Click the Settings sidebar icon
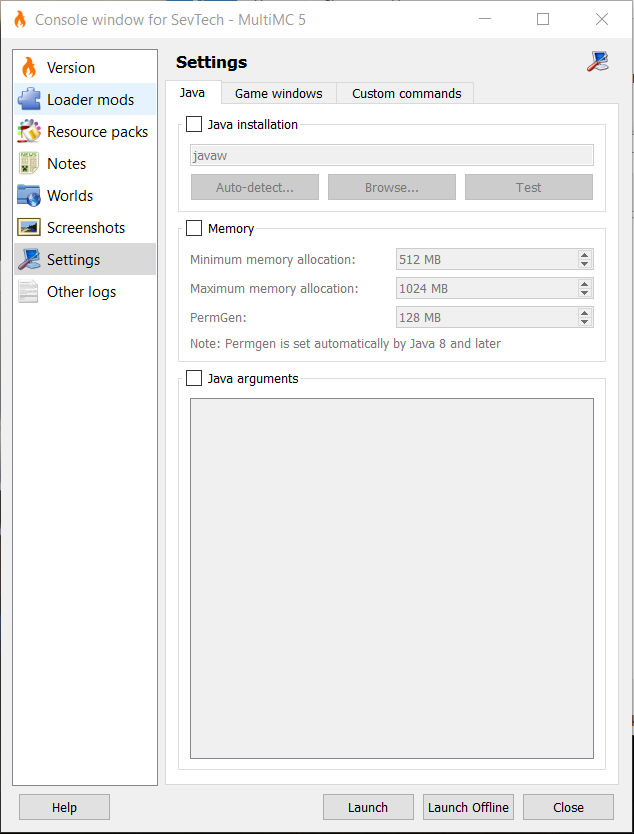634x834 pixels. (29, 259)
